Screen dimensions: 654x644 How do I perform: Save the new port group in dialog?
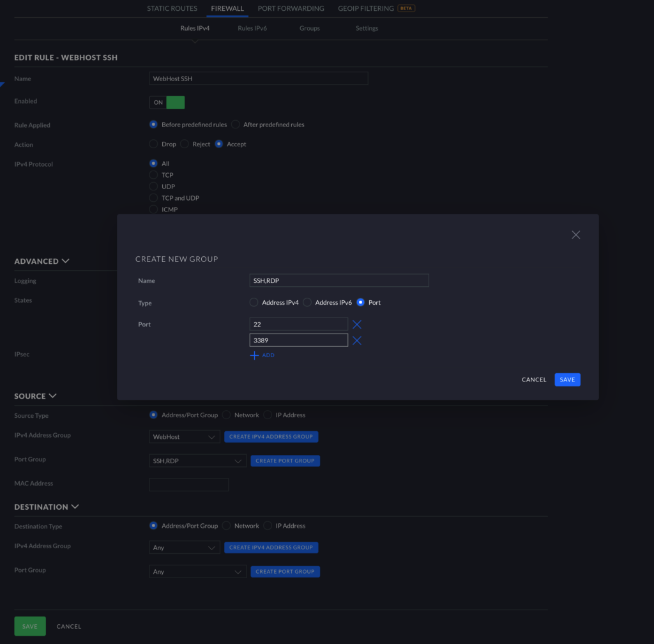[x=567, y=379]
